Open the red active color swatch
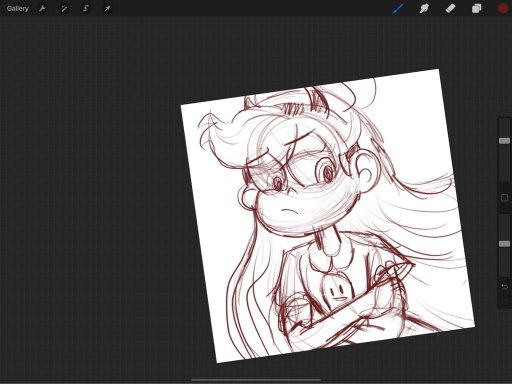512x384 pixels. click(503, 9)
